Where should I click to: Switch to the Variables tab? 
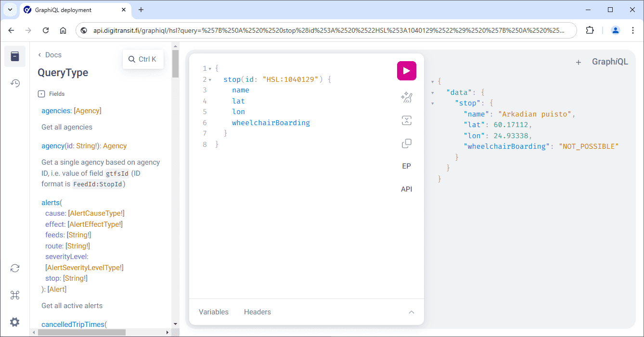click(x=214, y=312)
